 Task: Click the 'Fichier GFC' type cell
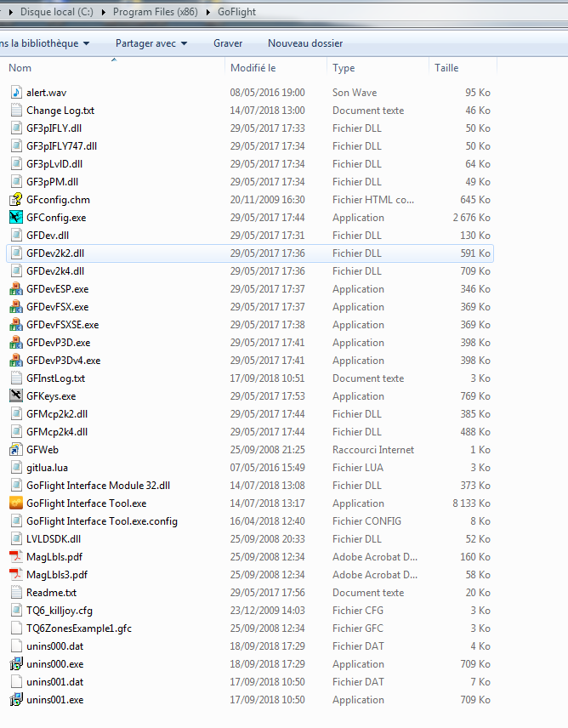pyautogui.click(x=358, y=628)
